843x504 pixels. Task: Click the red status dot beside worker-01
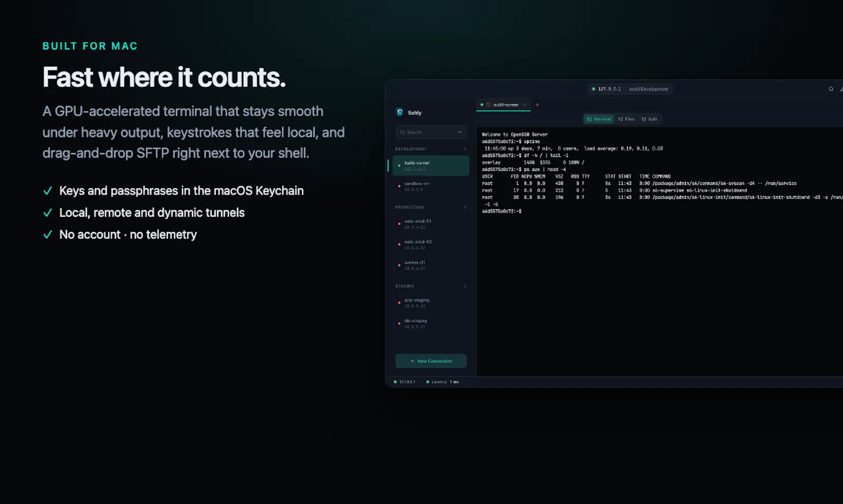tap(399, 265)
